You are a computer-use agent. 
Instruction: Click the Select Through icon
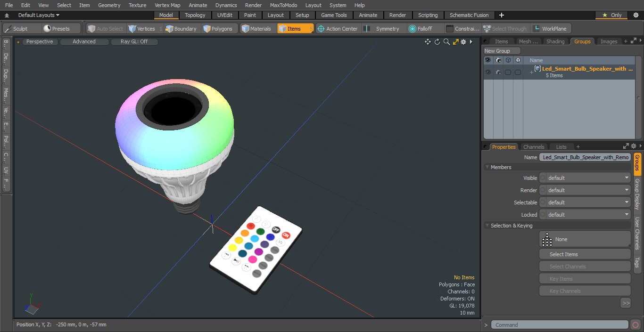(x=505, y=29)
